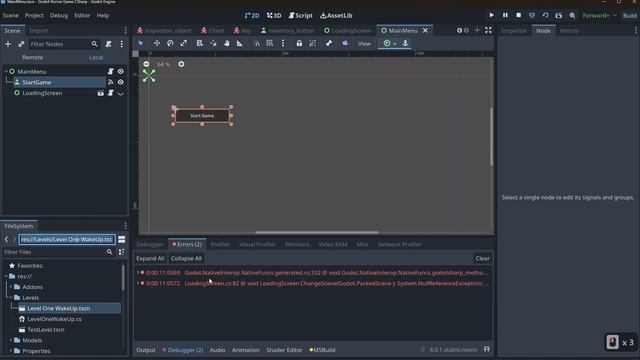Zoom in the 2D viewport
The width and height of the screenshot is (640, 360).
pyautogui.click(x=181, y=64)
